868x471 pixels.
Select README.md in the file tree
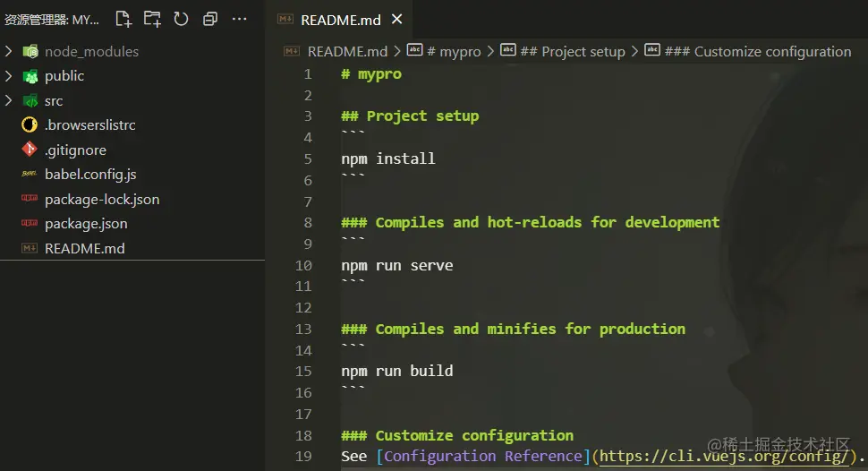85,248
